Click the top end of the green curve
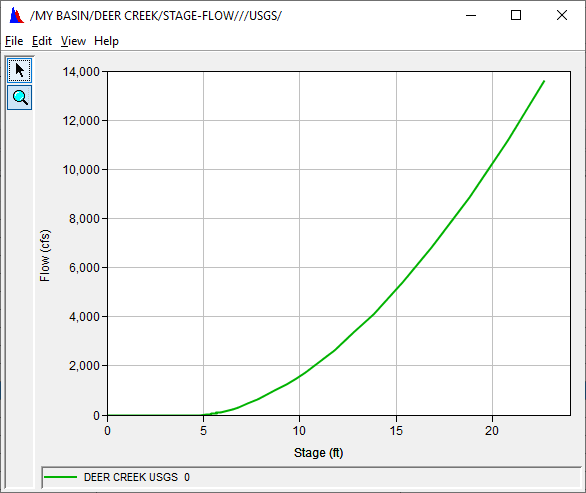 pyautogui.click(x=544, y=81)
